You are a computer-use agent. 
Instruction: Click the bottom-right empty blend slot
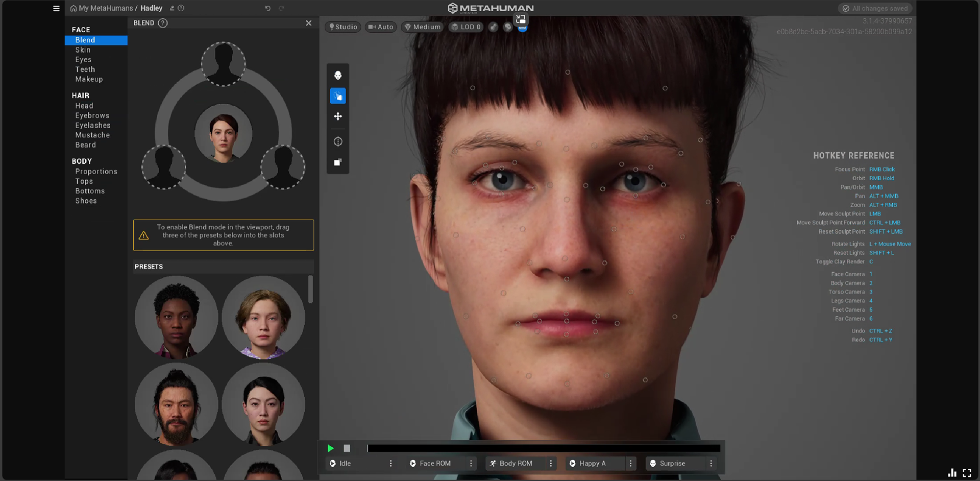[283, 167]
